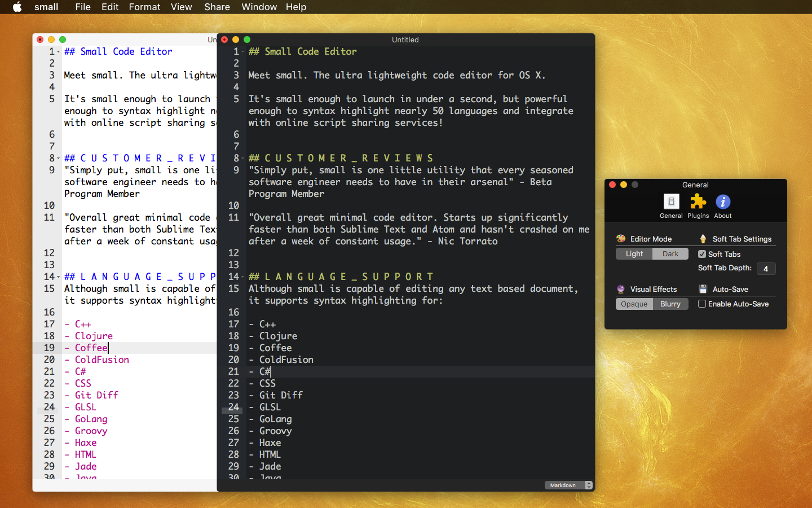Collapse line 8 fold arrow in dark window
The height and width of the screenshot is (508, 812).
242,159
